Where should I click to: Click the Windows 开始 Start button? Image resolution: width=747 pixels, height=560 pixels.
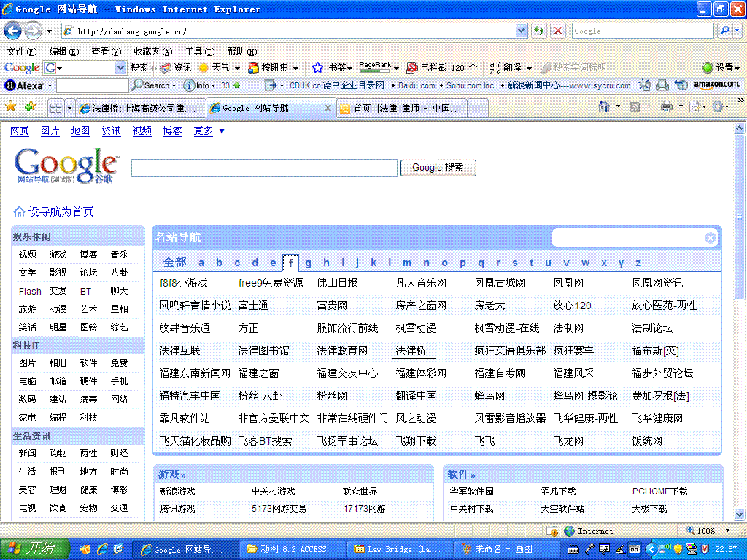point(34,549)
